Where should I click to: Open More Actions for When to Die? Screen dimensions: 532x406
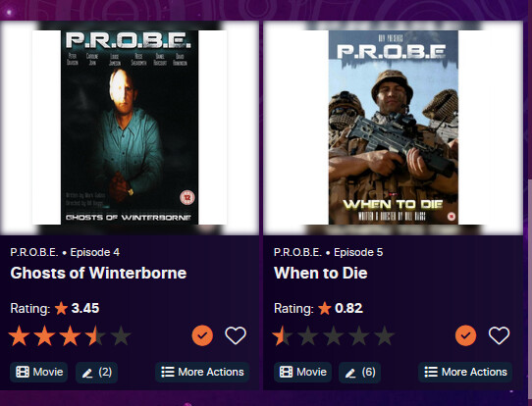[465, 372]
